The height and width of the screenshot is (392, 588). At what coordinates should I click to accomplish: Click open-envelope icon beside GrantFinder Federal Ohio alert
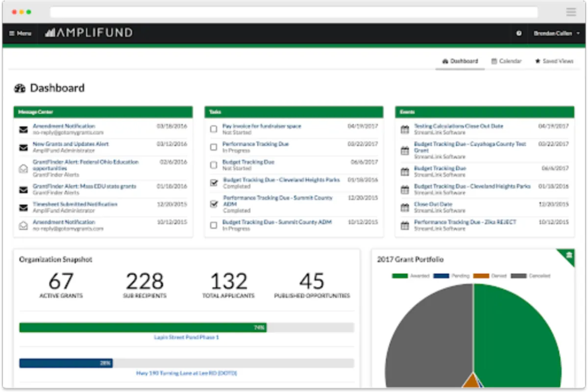(23, 168)
